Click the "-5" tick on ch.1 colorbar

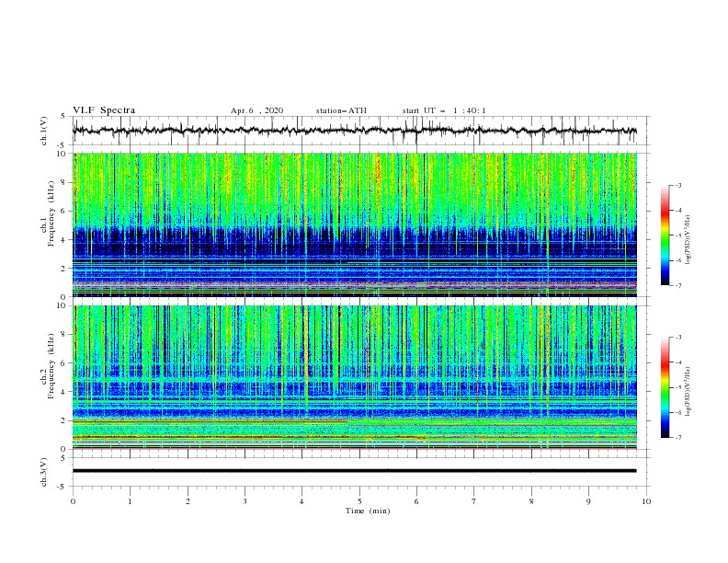(x=677, y=236)
